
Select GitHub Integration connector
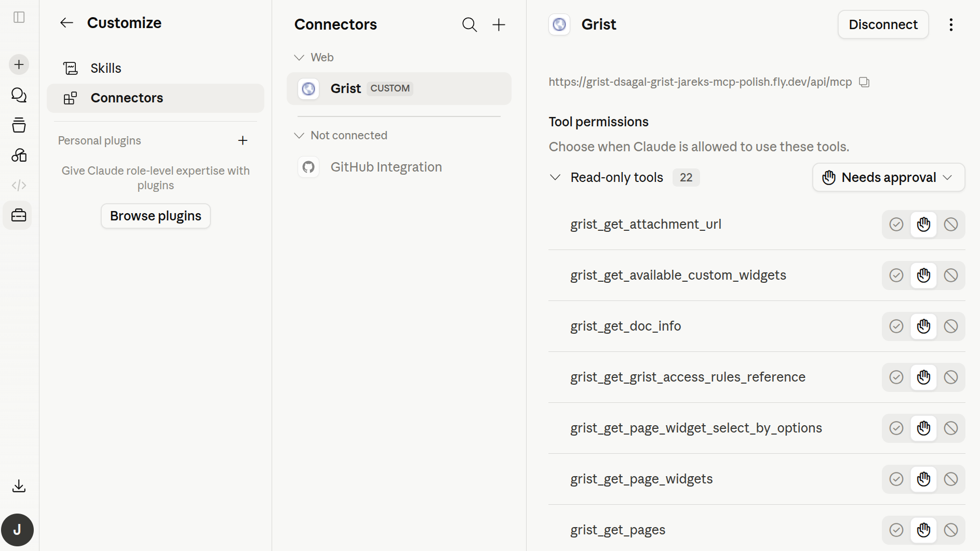pos(399,167)
